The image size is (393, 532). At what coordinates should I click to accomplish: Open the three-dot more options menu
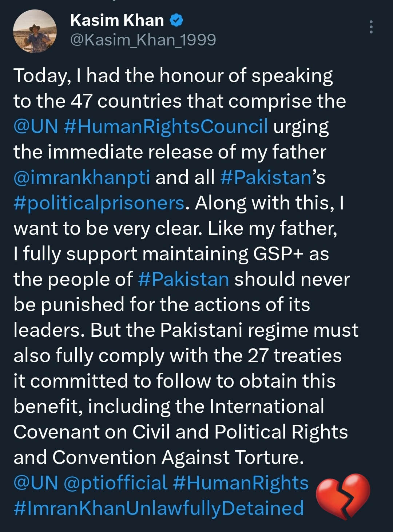371,27
